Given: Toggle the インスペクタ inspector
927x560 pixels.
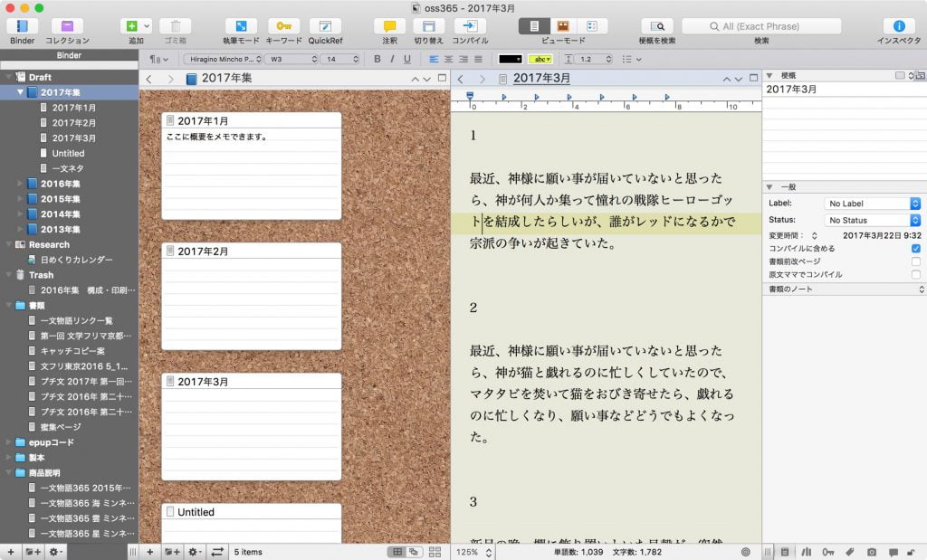Looking at the screenshot, I should click(899, 26).
